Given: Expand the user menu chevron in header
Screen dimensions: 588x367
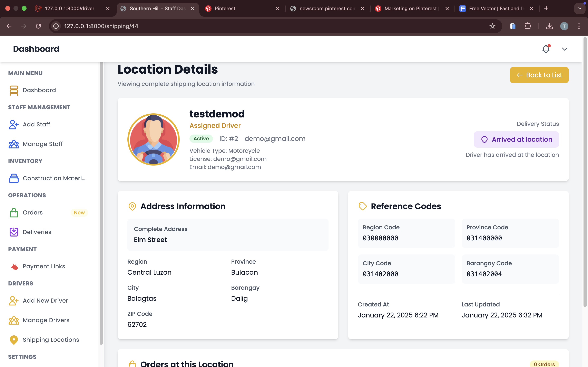Looking at the screenshot, I should tap(565, 49).
